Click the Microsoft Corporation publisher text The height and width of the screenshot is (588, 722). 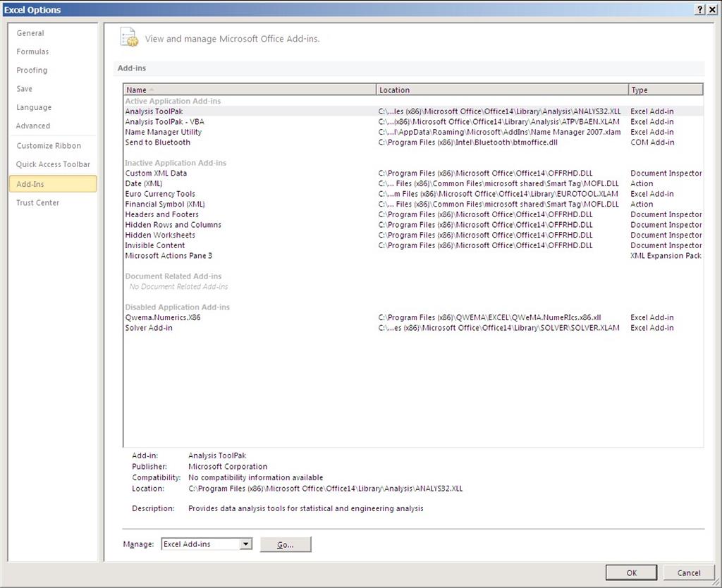(228, 467)
